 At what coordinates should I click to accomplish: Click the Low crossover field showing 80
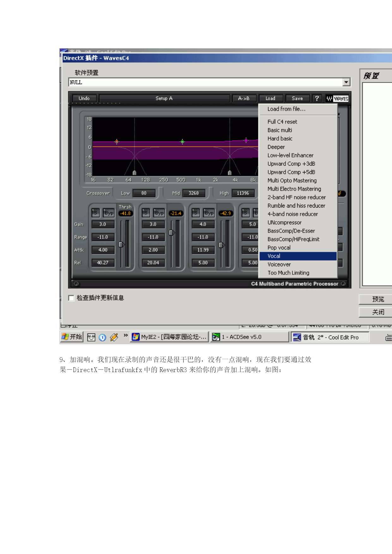click(144, 193)
